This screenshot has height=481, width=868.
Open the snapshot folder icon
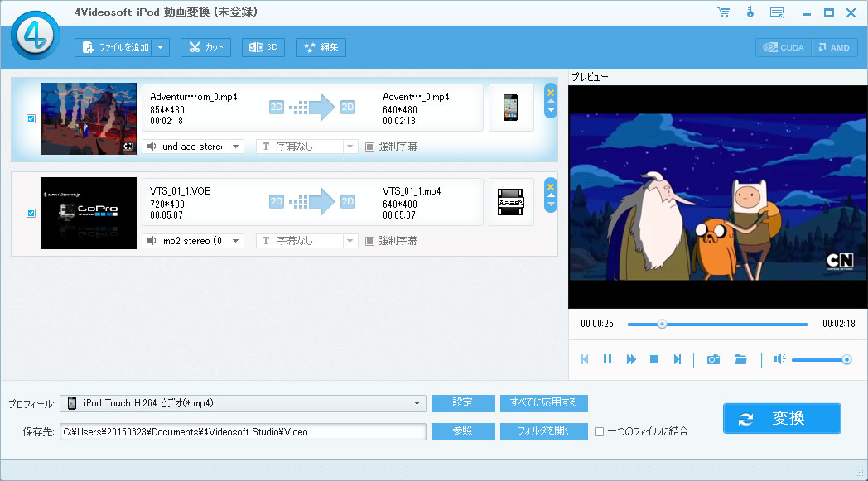coord(740,360)
